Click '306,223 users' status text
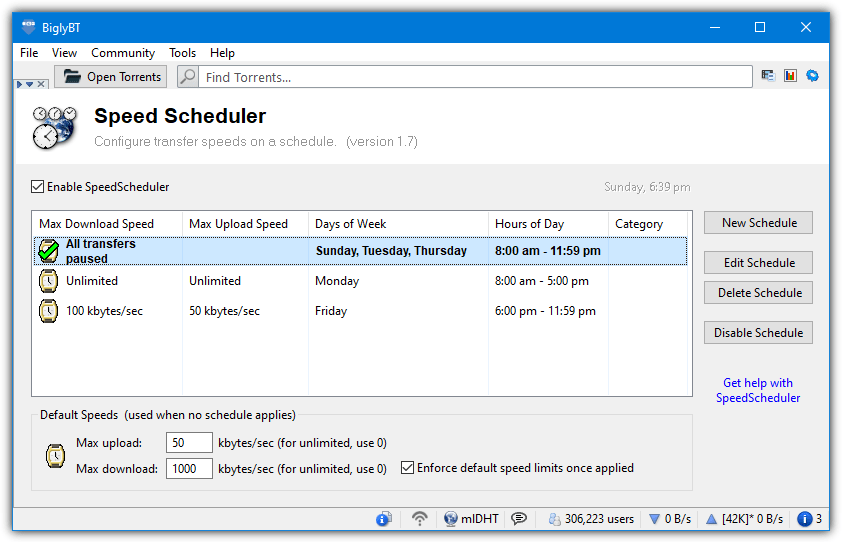Screen dimensions: 842x542 click(x=599, y=519)
